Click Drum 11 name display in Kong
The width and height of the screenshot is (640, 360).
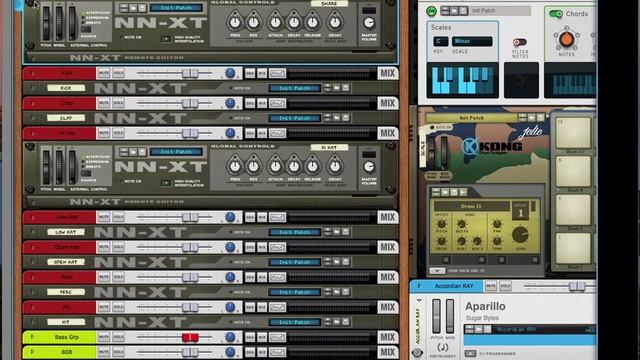click(471, 206)
